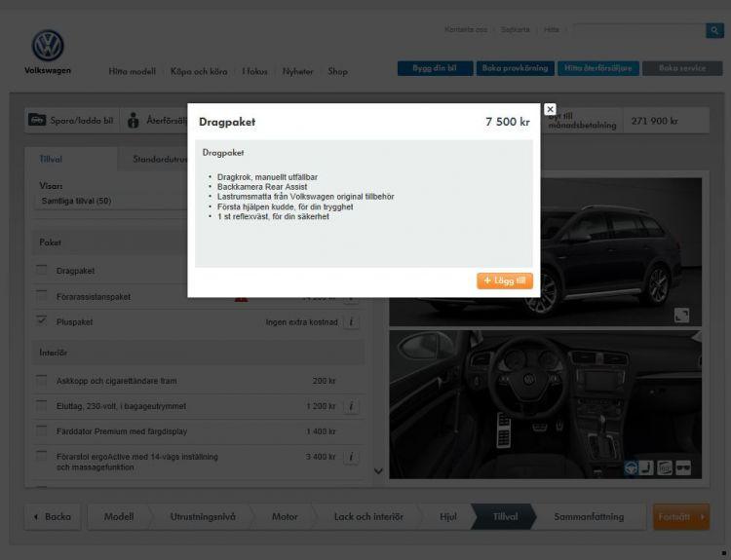Image resolution: width=731 pixels, height=560 pixels.
Task: Open info for Eluttag 230-volt option
Action: (351, 406)
